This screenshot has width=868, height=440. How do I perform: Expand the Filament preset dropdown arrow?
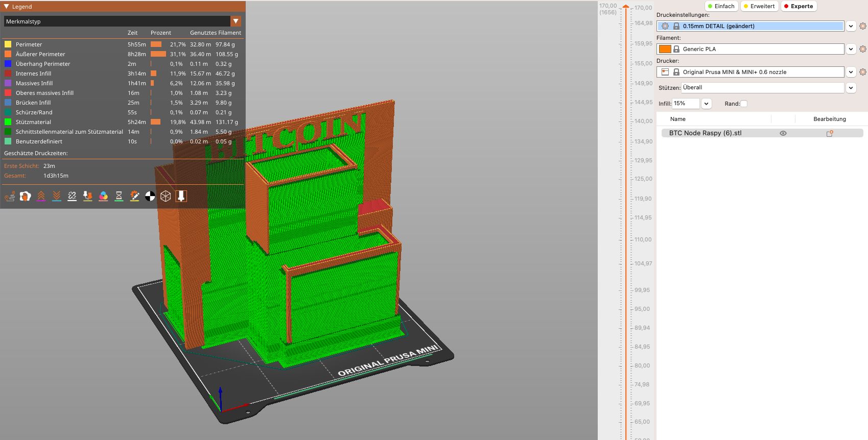[x=851, y=49]
